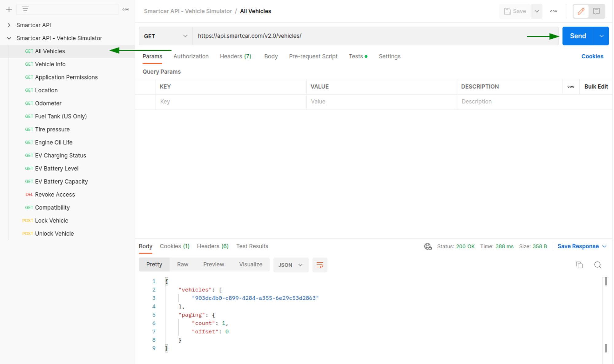This screenshot has width=614, height=364.
Task: Open the Cookies link
Action: coord(592,56)
